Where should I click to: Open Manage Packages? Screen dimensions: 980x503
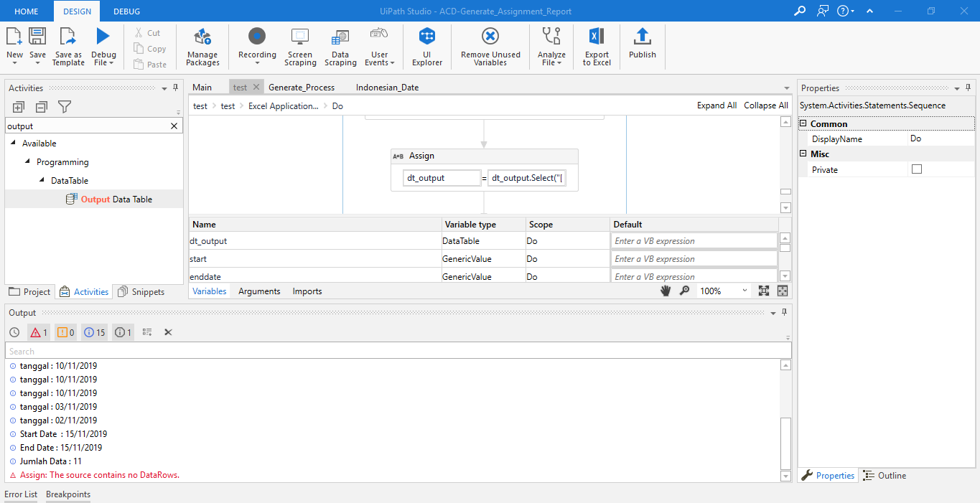click(202, 46)
